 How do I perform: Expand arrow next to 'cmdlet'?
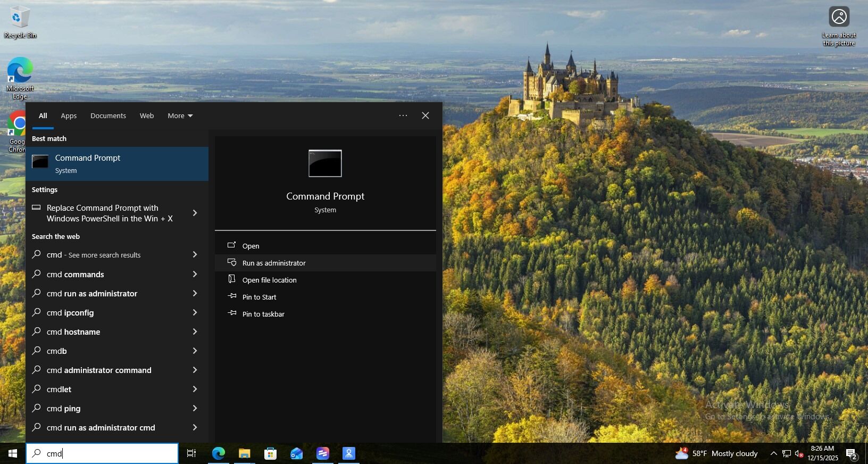point(195,389)
